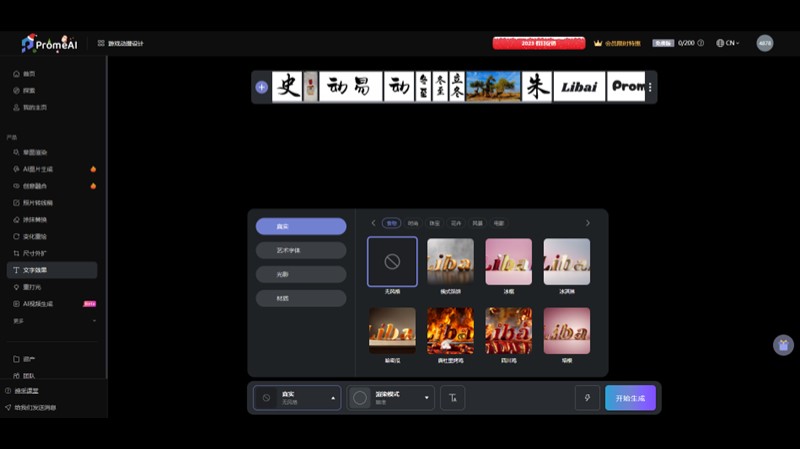Select the 艺术字体 style category
This screenshot has height=449, width=800.
(300, 250)
